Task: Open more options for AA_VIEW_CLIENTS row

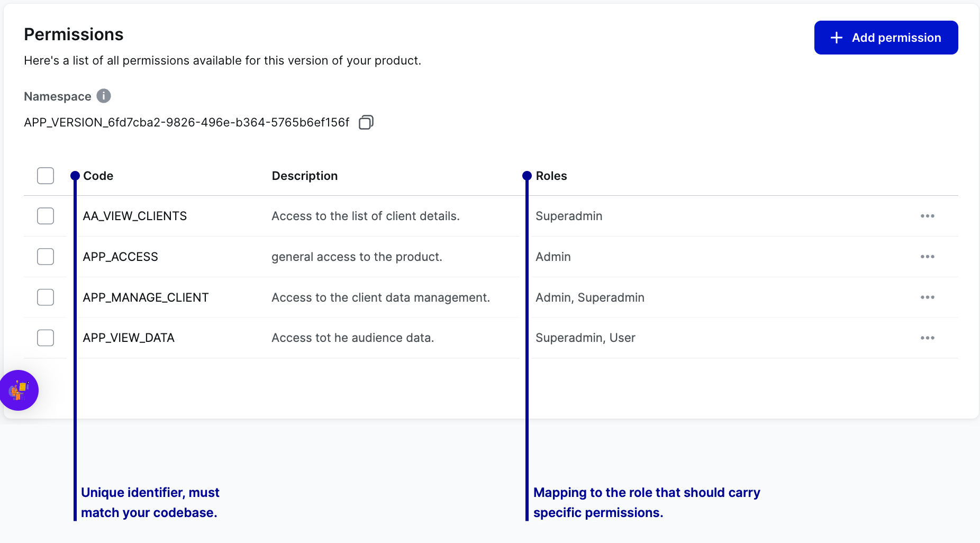Action: [927, 216]
